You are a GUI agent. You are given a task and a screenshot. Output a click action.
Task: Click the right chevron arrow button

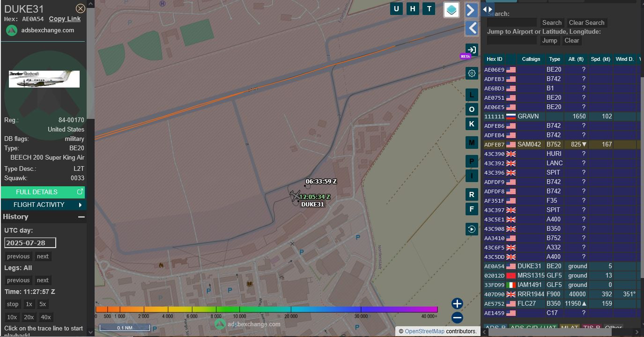pos(472,10)
